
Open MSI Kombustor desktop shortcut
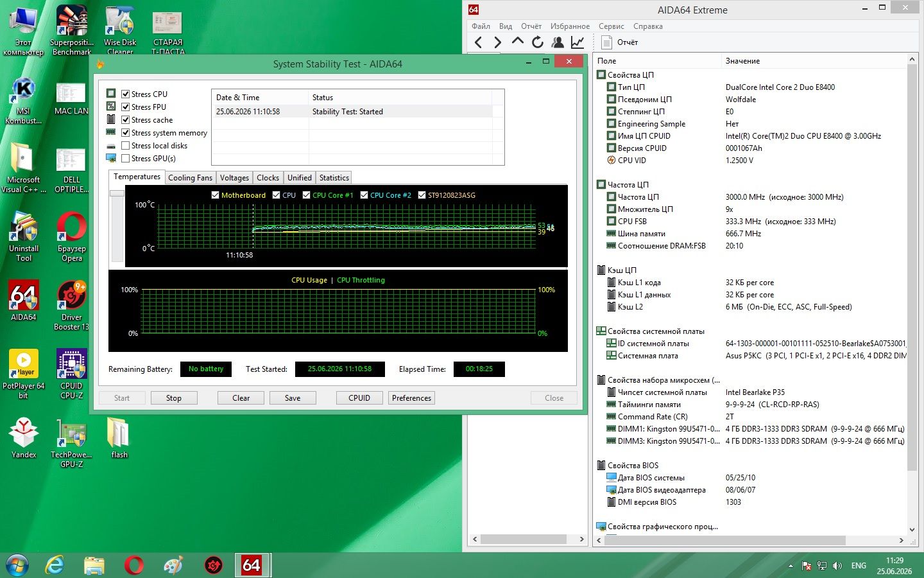tap(24, 101)
